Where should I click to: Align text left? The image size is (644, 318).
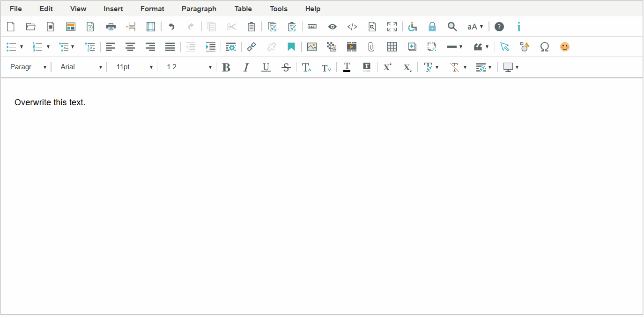pyautogui.click(x=111, y=47)
